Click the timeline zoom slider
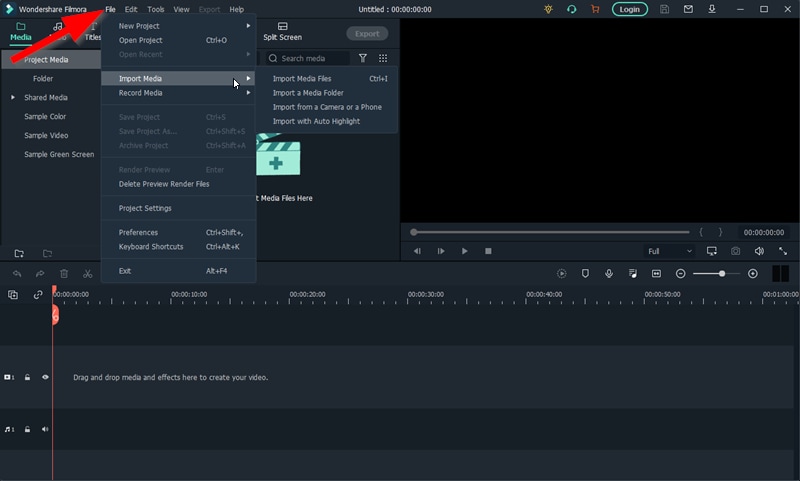Image resolution: width=800 pixels, height=481 pixels. (x=716, y=274)
